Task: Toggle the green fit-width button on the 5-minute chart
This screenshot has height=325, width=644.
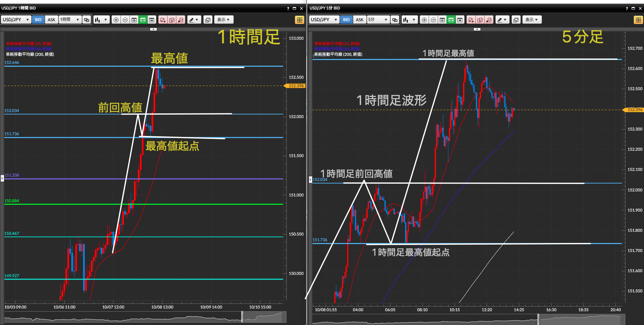Action: (451, 20)
